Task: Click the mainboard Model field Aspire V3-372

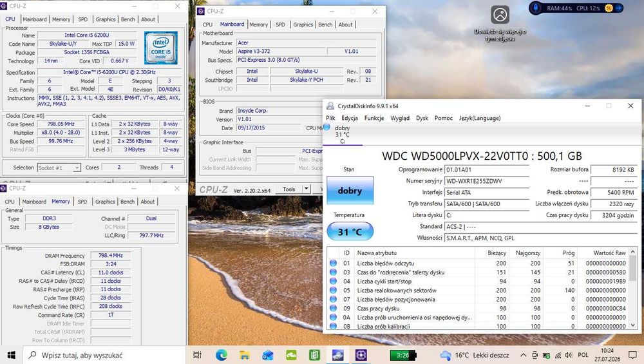Action: (x=281, y=52)
